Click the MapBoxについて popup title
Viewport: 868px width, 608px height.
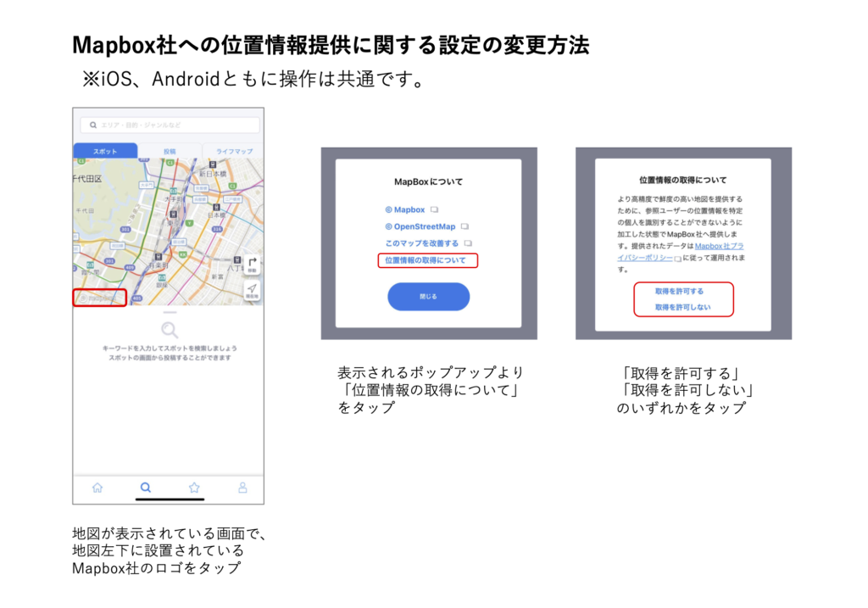tap(428, 181)
